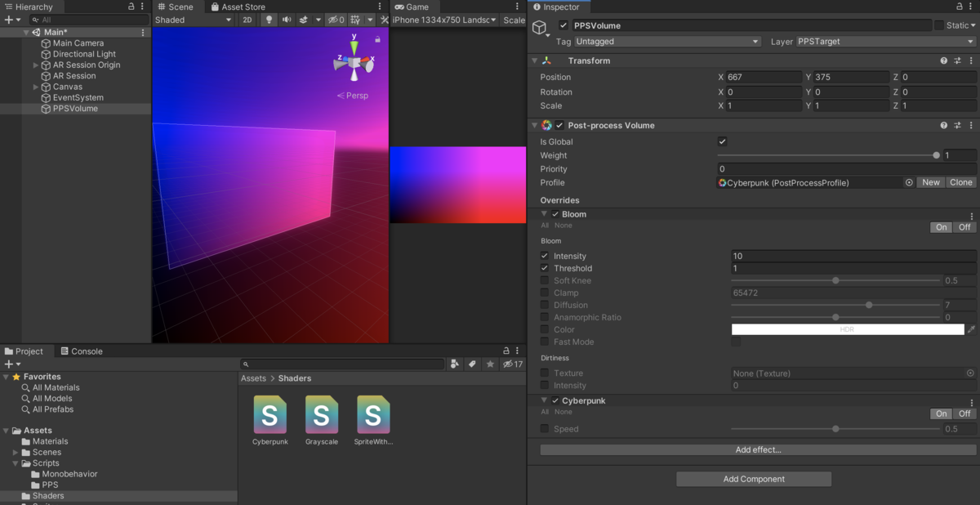Open Post-process Volume help reference
The width and height of the screenshot is (980, 505).
[944, 125]
